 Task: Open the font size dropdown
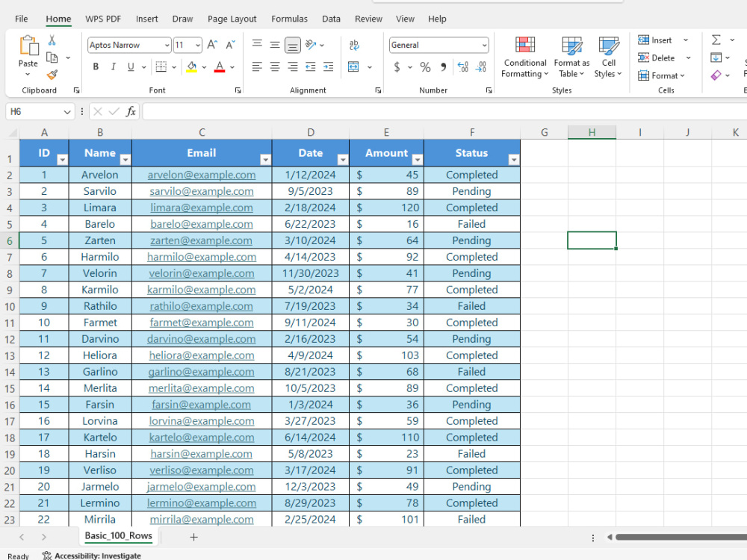click(198, 46)
